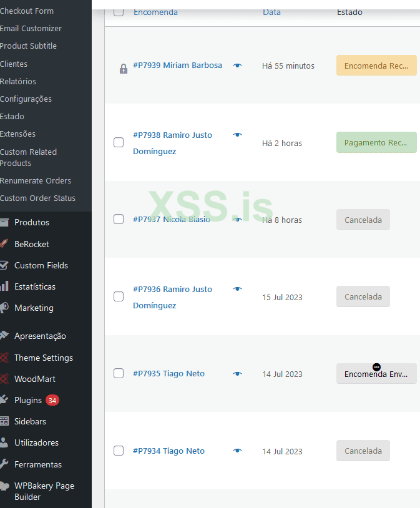Click the Apresentação brush icon
The width and height of the screenshot is (420, 508).
4,335
